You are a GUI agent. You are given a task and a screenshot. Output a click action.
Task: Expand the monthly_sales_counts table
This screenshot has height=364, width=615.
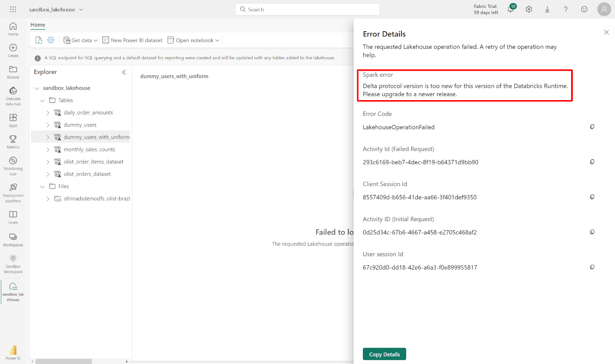click(x=48, y=150)
